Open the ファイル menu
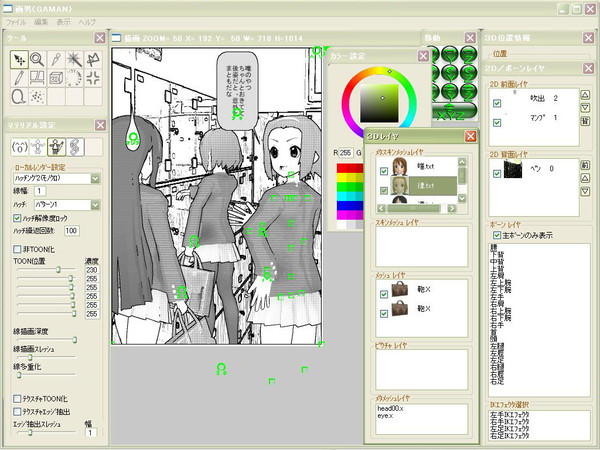The height and width of the screenshot is (450, 600). 16,22
